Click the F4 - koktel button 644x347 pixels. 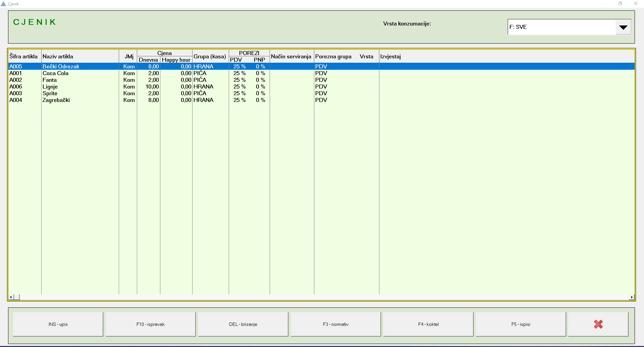click(428, 324)
